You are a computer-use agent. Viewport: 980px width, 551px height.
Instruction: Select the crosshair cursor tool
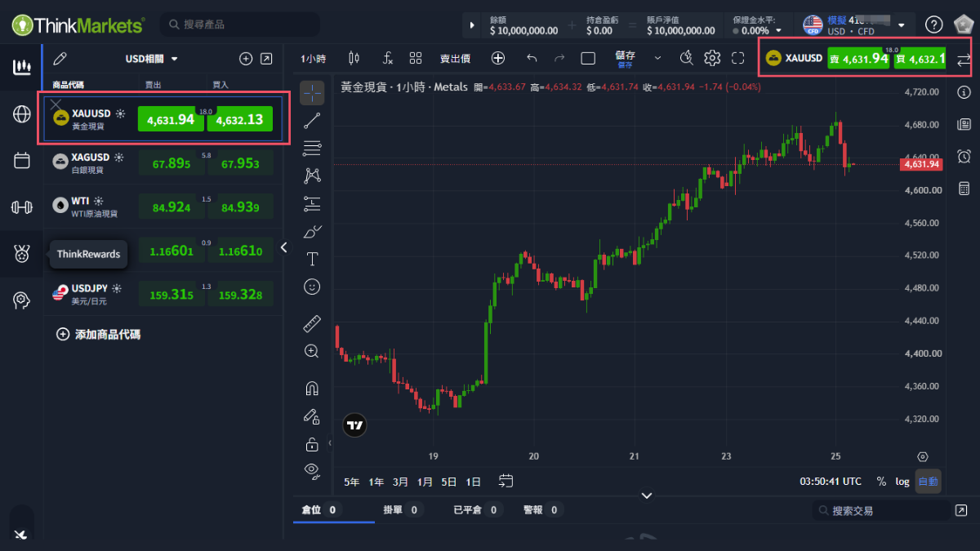pos(312,92)
